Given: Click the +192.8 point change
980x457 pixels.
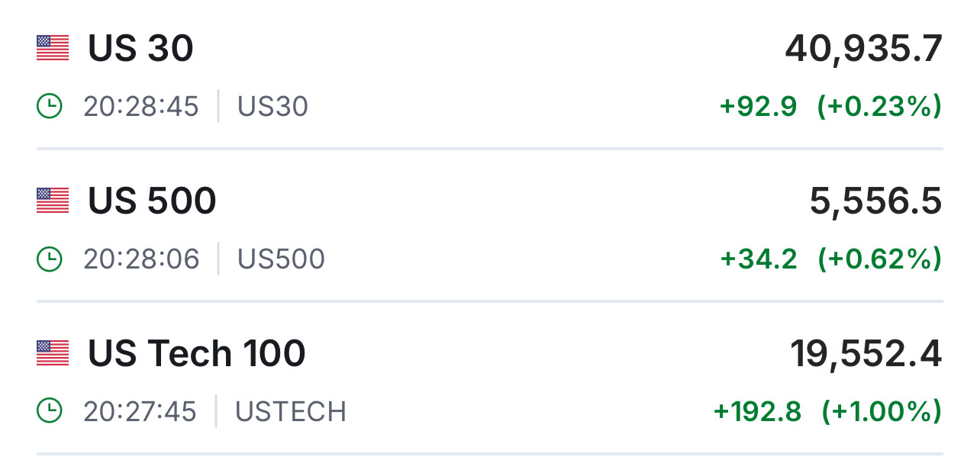Looking at the screenshot, I should 757,412.
